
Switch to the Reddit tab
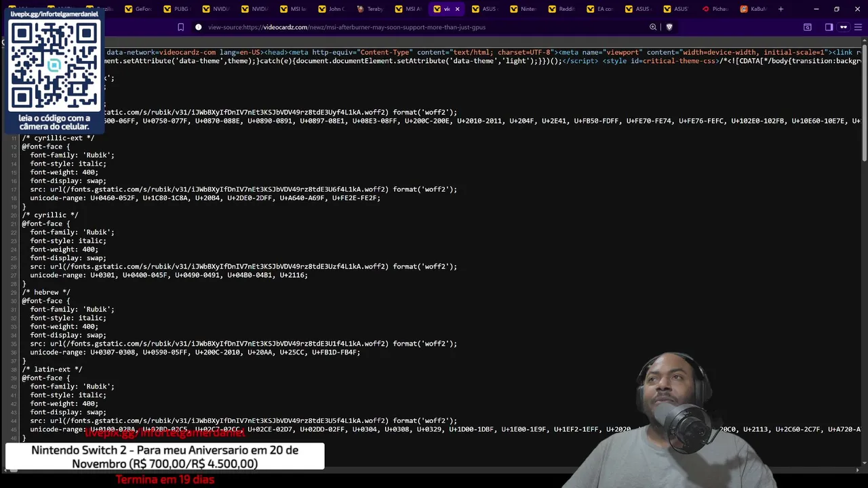point(563,9)
